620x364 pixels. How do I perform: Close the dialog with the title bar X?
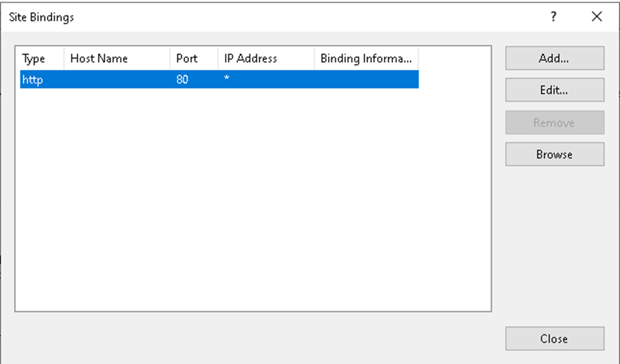pyautogui.click(x=596, y=17)
